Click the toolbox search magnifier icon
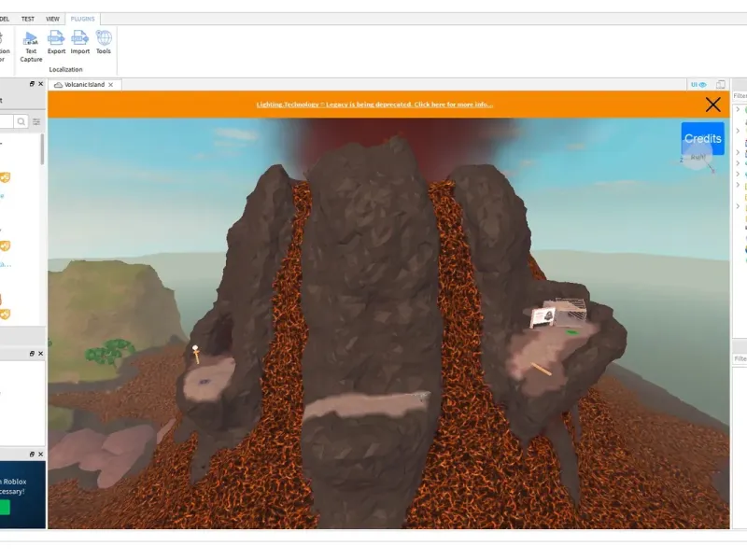Viewport: 747px width, 560px height. (x=21, y=122)
